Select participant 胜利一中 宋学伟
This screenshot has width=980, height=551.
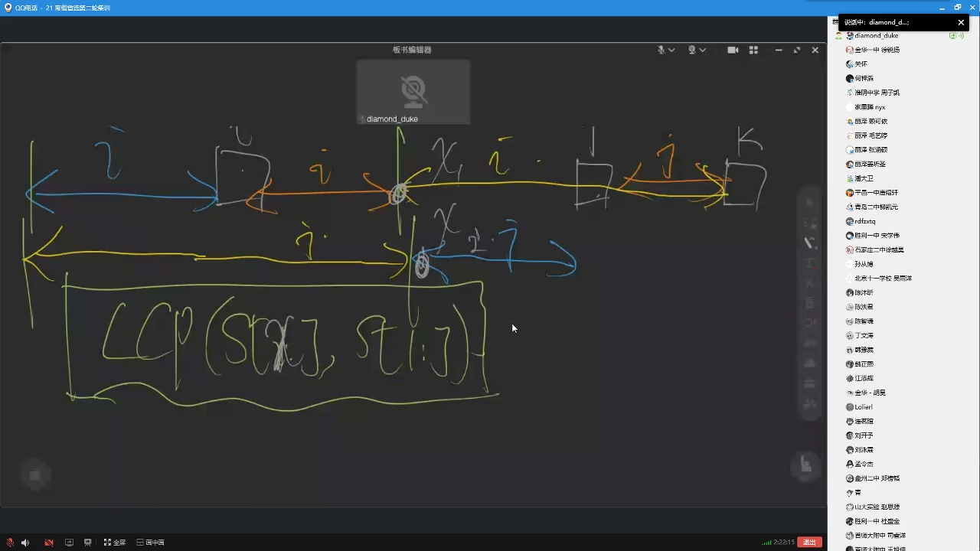click(x=877, y=236)
